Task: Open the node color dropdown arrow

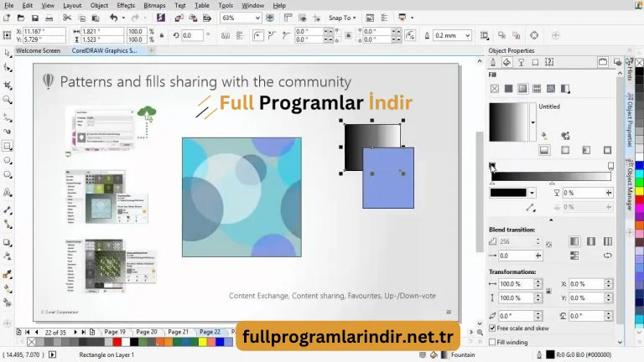Action: click(x=532, y=193)
